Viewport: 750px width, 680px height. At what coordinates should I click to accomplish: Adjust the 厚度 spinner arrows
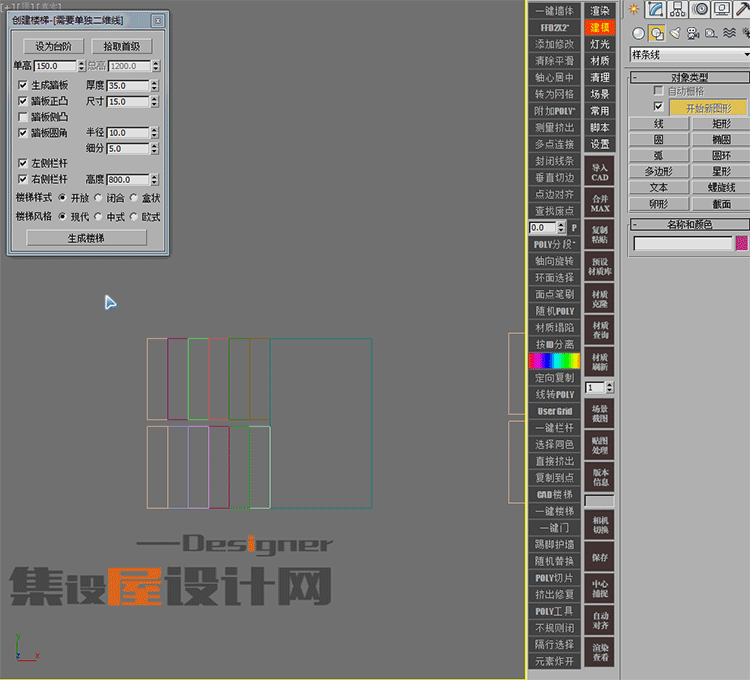click(154, 86)
